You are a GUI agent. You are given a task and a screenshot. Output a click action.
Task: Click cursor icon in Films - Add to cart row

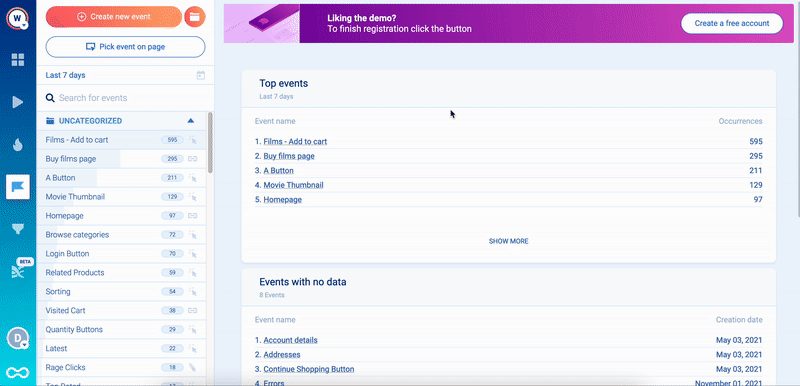[192, 140]
